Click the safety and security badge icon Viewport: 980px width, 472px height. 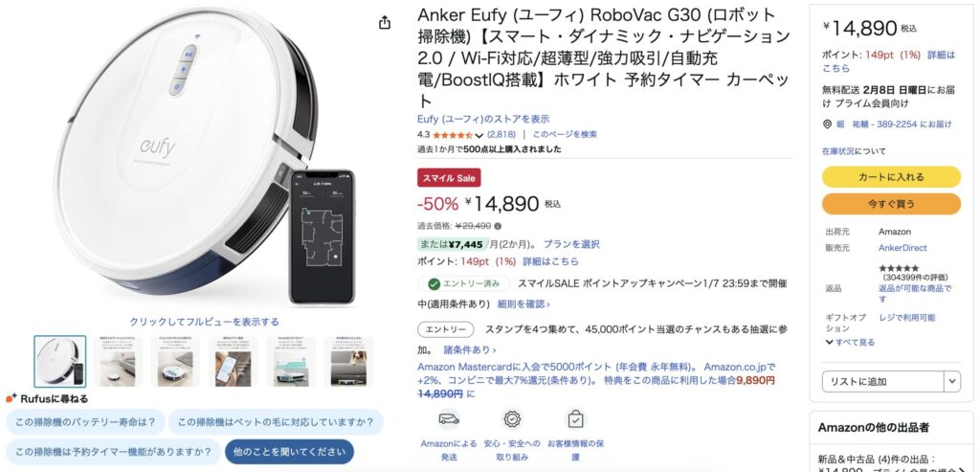(513, 418)
